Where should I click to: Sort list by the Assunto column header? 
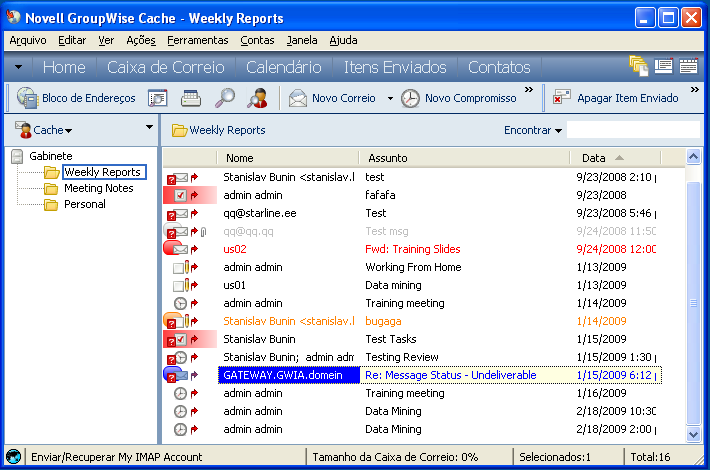(388, 158)
